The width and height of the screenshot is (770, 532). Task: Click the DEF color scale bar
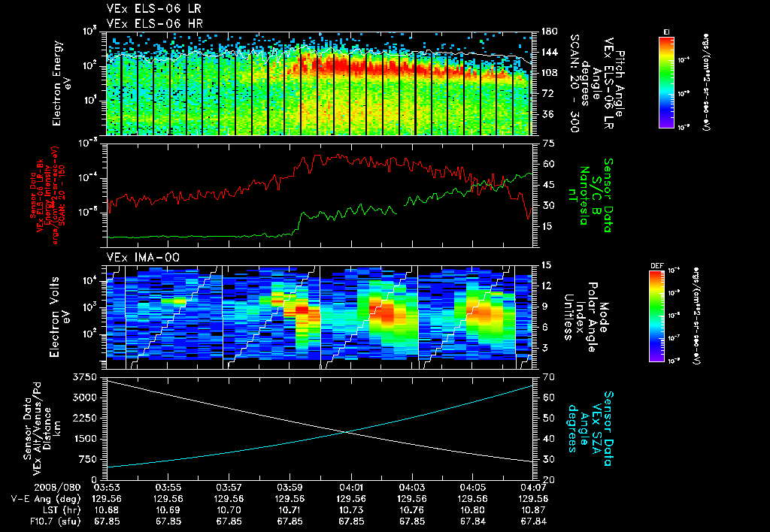pos(657,316)
